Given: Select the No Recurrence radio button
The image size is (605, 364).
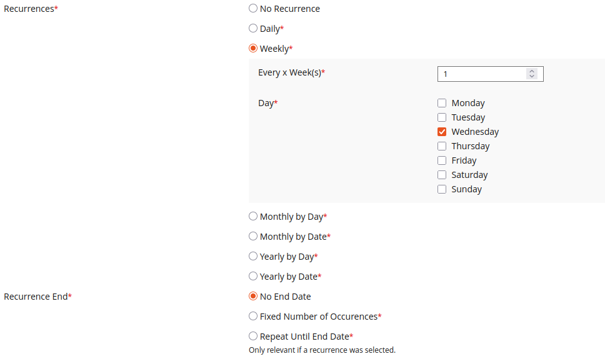Looking at the screenshot, I should click(253, 9).
